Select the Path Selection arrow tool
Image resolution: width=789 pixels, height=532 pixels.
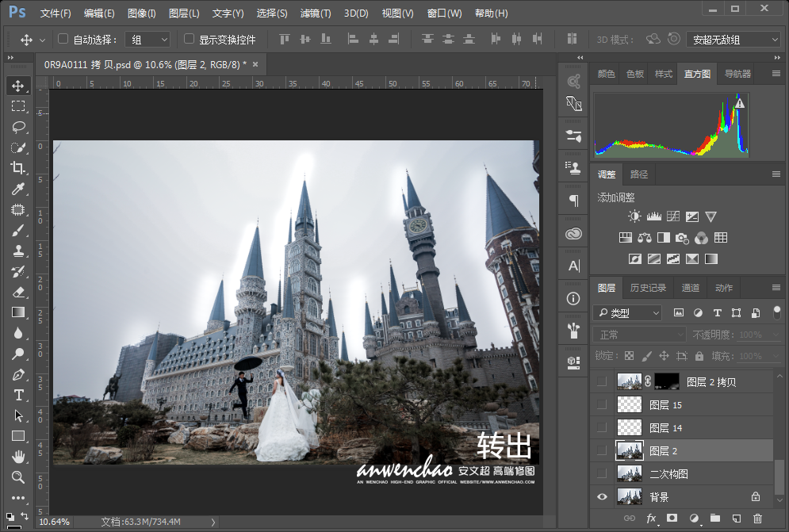click(x=18, y=415)
